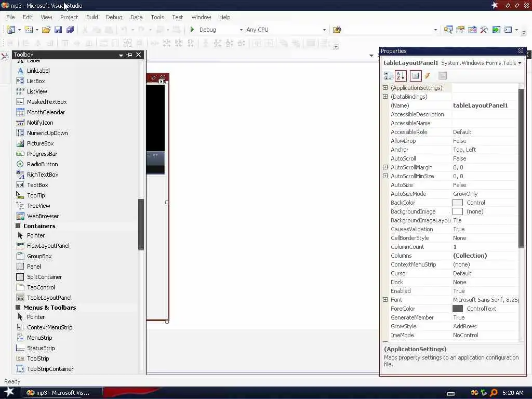The width and height of the screenshot is (532, 399).
Task: Open the Build menu
Action: click(x=92, y=17)
